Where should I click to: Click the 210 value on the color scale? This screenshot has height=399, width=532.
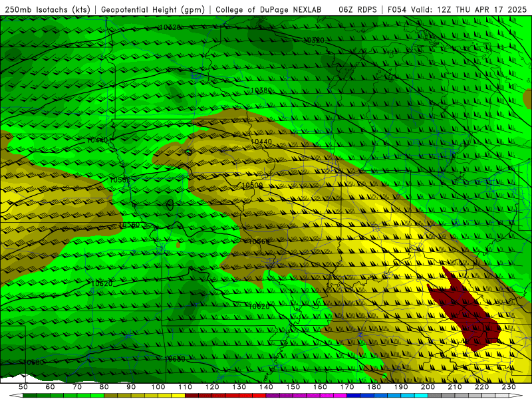coord(455,387)
